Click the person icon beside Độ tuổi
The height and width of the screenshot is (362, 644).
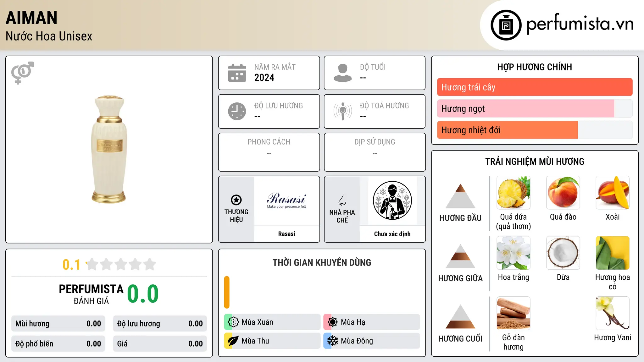coord(343,73)
